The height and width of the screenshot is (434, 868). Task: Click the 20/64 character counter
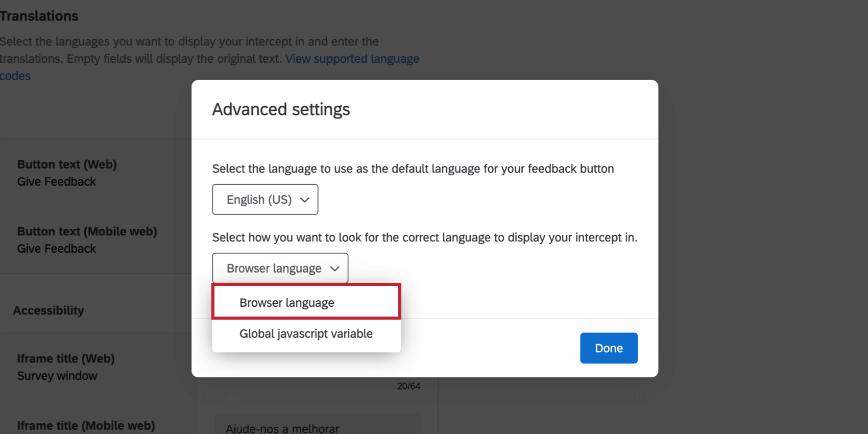[x=408, y=387]
